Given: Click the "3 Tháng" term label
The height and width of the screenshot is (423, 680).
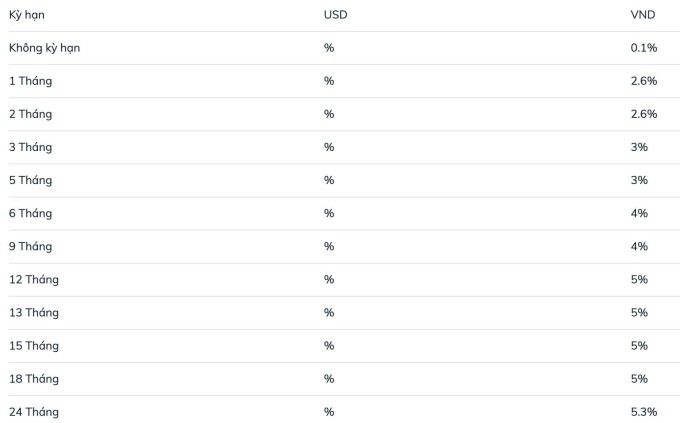Looking at the screenshot, I should (30, 147).
